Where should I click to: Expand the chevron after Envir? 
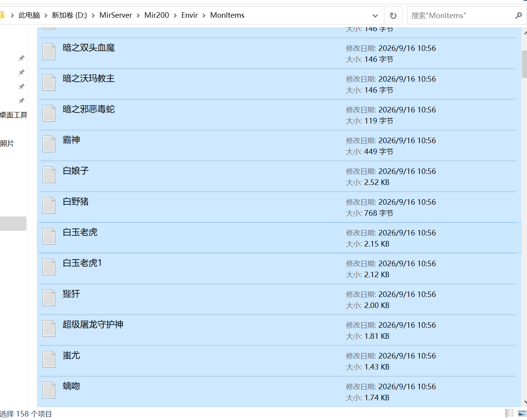tap(204, 15)
